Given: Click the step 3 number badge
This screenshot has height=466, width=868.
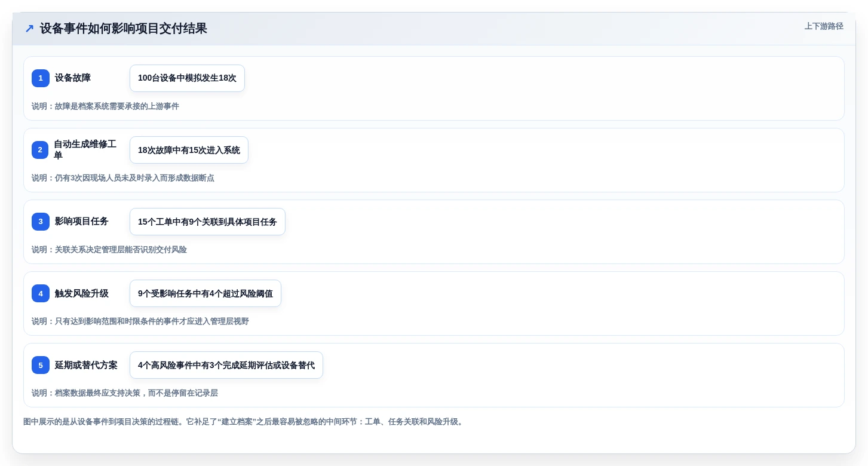Looking at the screenshot, I should point(41,222).
